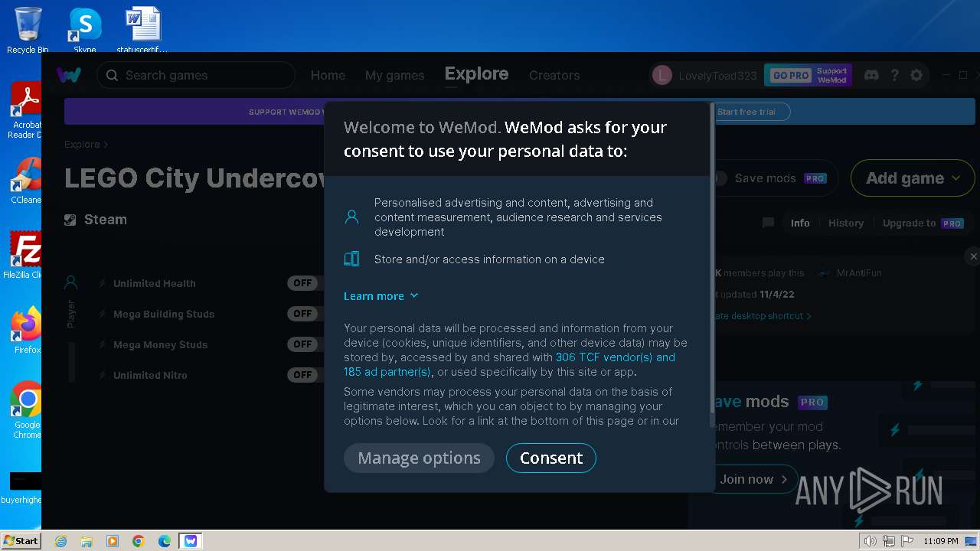Image resolution: width=980 pixels, height=551 pixels.
Task: Click GO PRO Support WeMod button
Action: pyautogui.click(x=808, y=75)
